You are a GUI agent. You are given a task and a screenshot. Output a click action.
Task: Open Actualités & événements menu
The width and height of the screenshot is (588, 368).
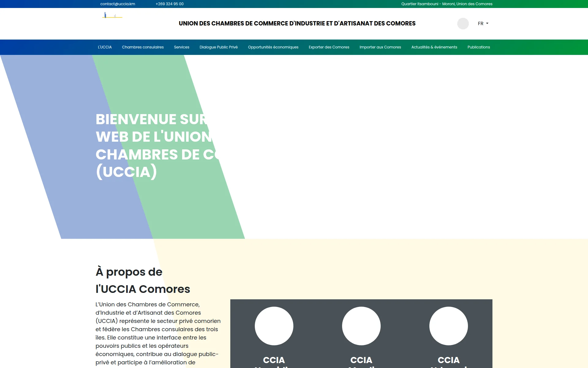[434, 47]
